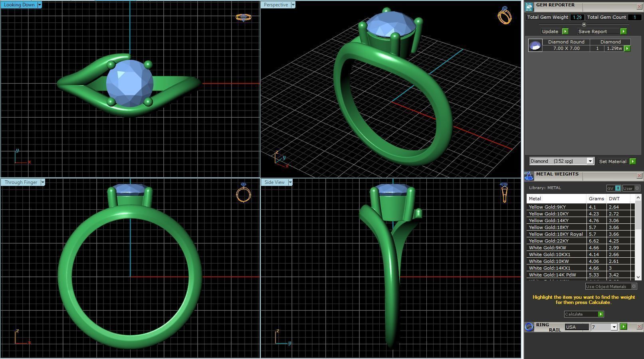This screenshot has height=359, width=644.
Task: Select the White Gold:9KW row
Action: [x=580, y=248]
